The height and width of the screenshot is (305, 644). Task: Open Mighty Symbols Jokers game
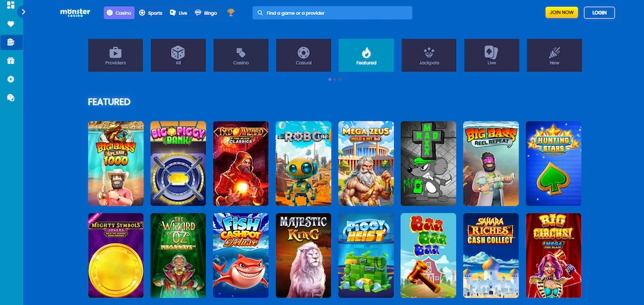point(116,255)
